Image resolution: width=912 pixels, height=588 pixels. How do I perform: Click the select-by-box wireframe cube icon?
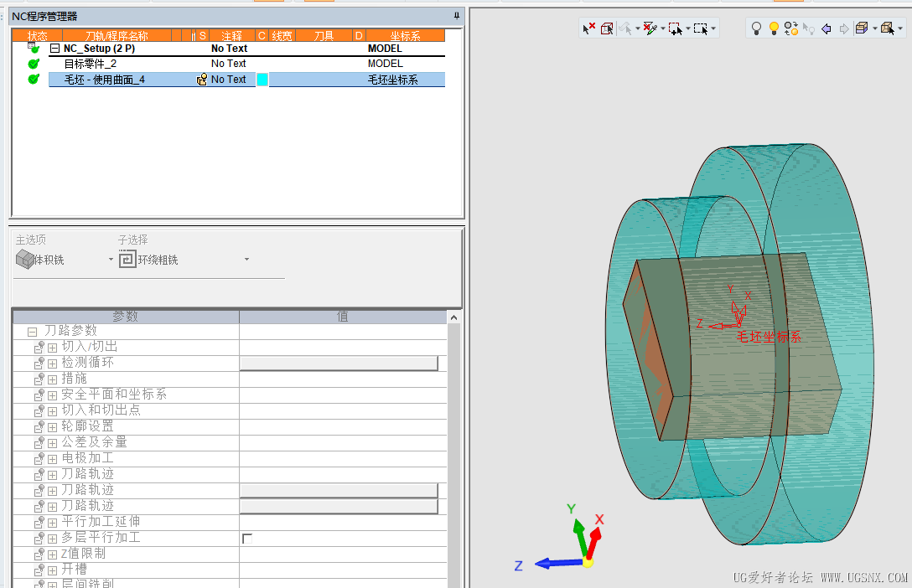pyautogui.click(x=607, y=28)
